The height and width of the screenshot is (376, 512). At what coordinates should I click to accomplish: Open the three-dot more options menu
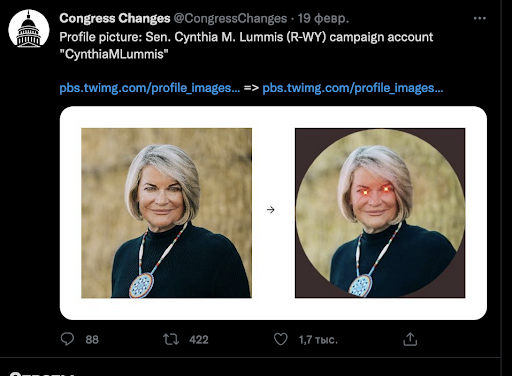[x=480, y=18]
